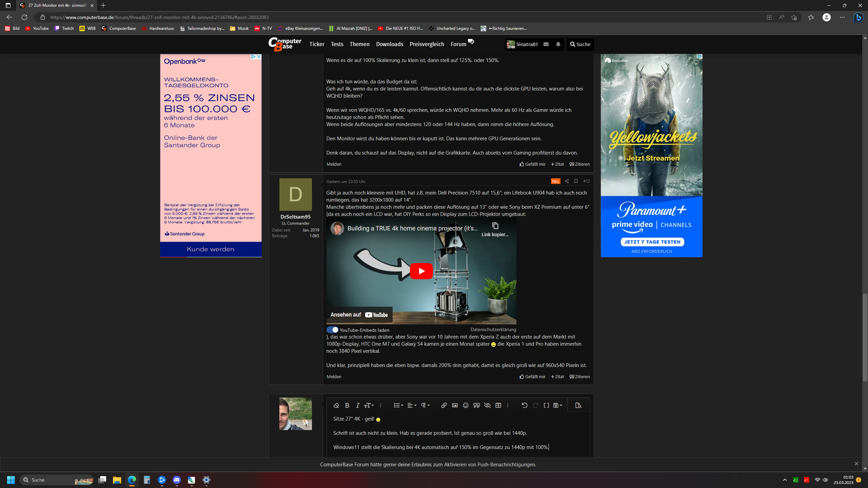Toggle spoiler with crossed-eye icon
This screenshot has width=868, height=488.
click(487, 405)
